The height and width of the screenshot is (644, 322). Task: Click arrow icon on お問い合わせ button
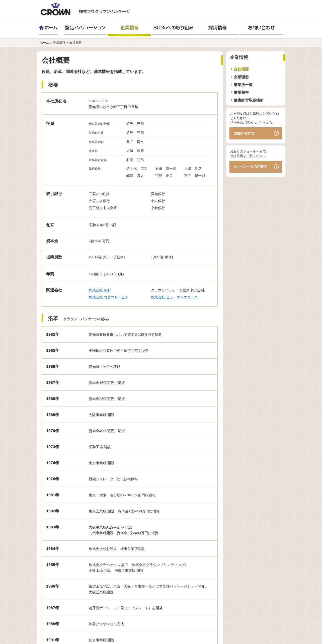click(276, 133)
